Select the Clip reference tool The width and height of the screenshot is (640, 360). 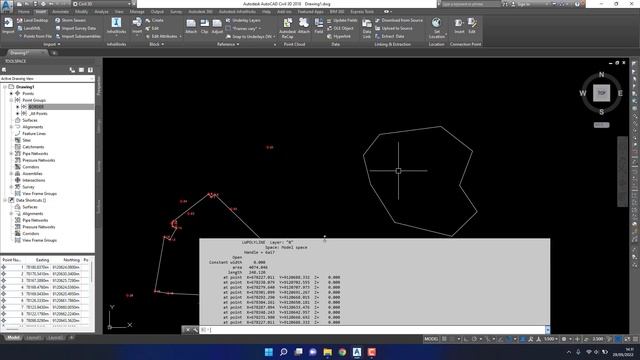point(204,26)
